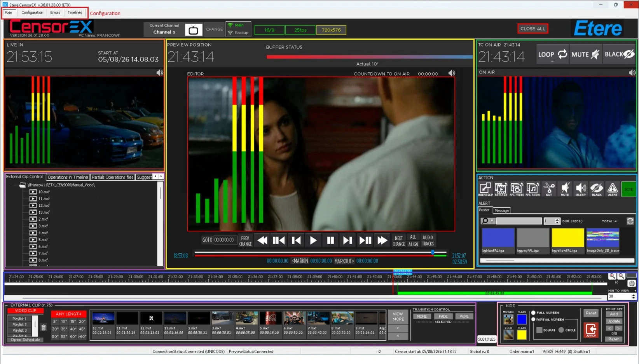
Task: Toggle Editor preview speaker icon
Action: pos(452,73)
